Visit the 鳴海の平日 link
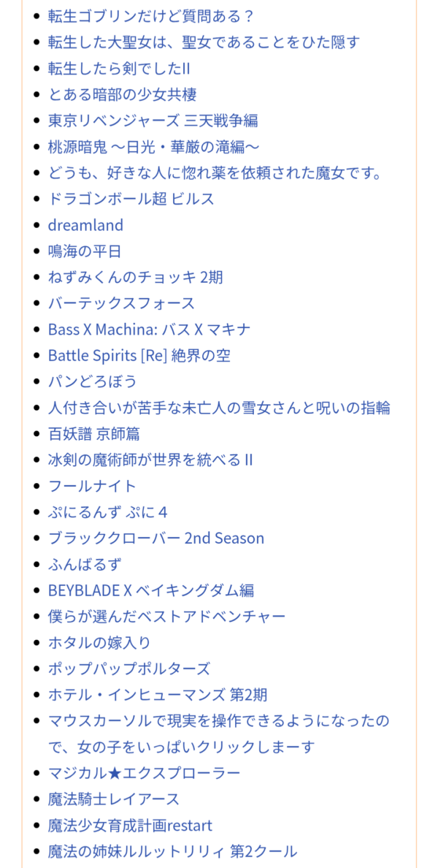 85,251
